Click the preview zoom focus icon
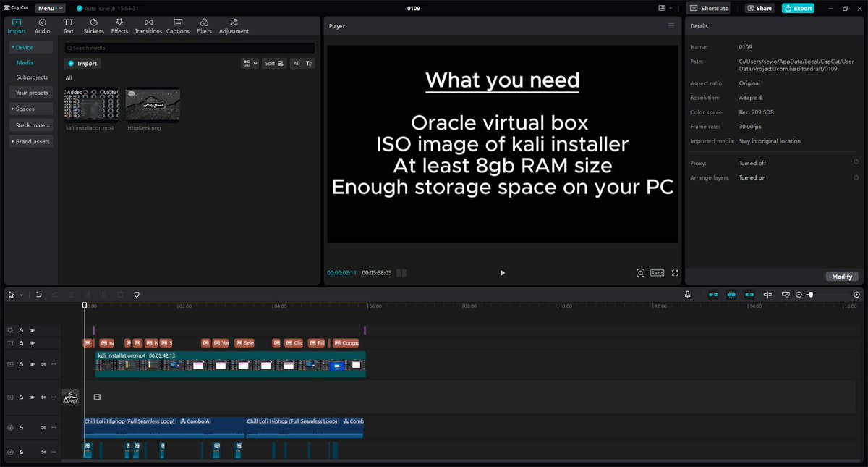This screenshot has width=868, height=467. pyautogui.click(x=640, y=273)
